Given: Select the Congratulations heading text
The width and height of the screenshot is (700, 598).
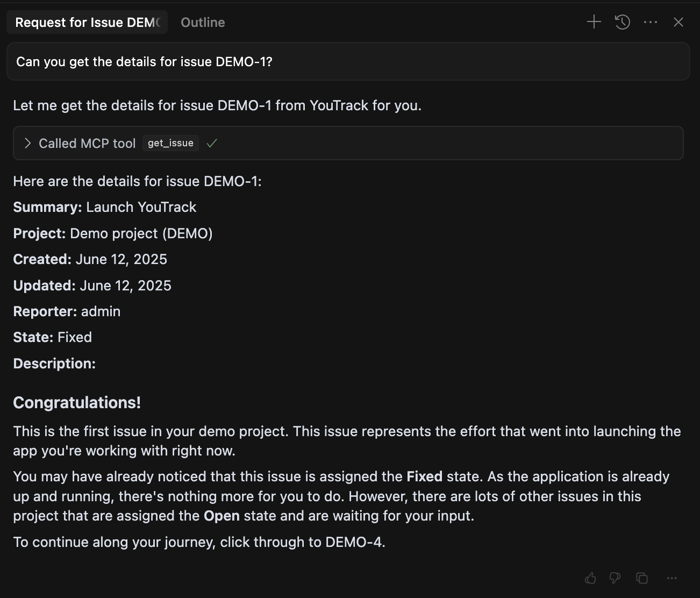Looking at the screenshot, I should pos(76,402).
